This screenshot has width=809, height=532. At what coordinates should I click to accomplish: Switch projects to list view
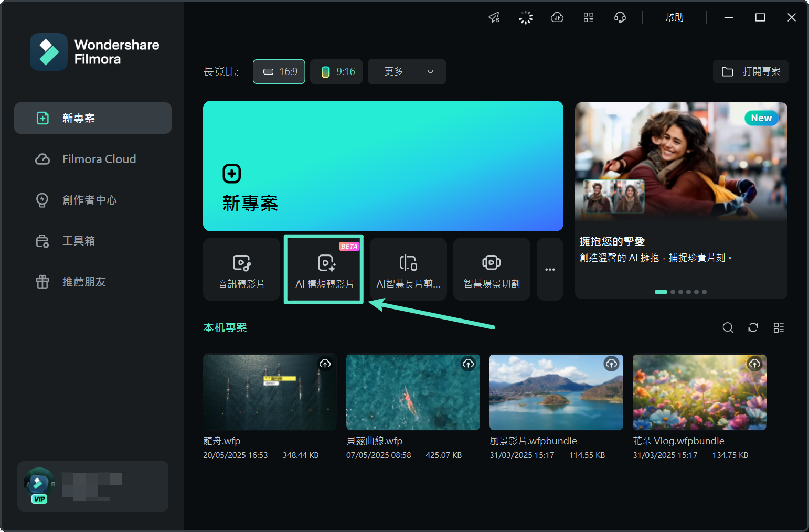(x=779, y=328)
